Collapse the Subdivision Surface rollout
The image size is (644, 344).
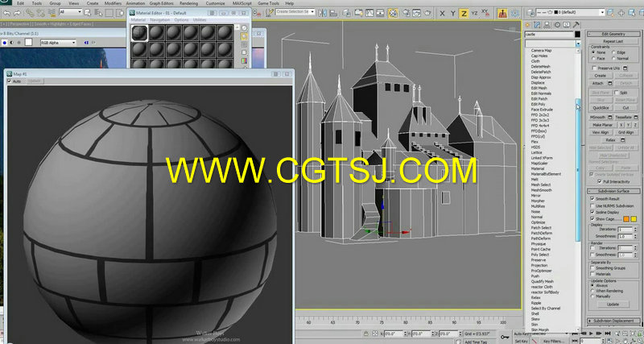(613, 191)
